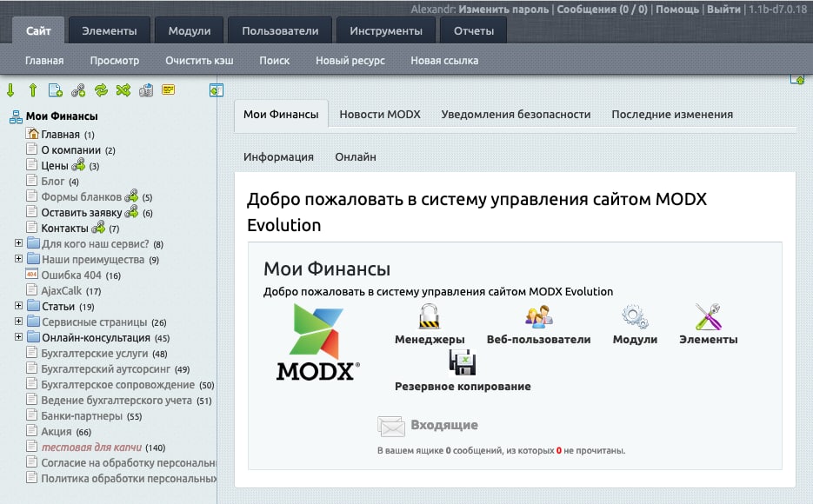Open the Пользователи main menu tab
The image size is (813, 504).
coord(280,30)
